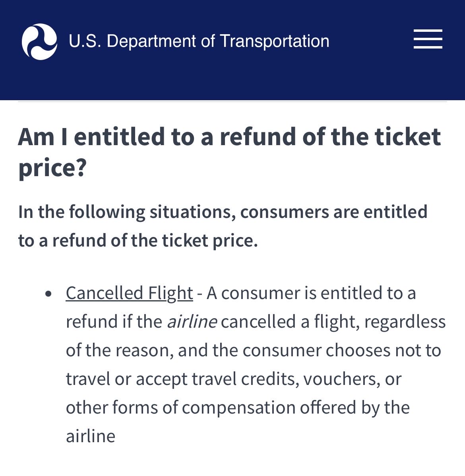
Task: Click the phrase "consumer chooses not to"
Action: point(342,350)
